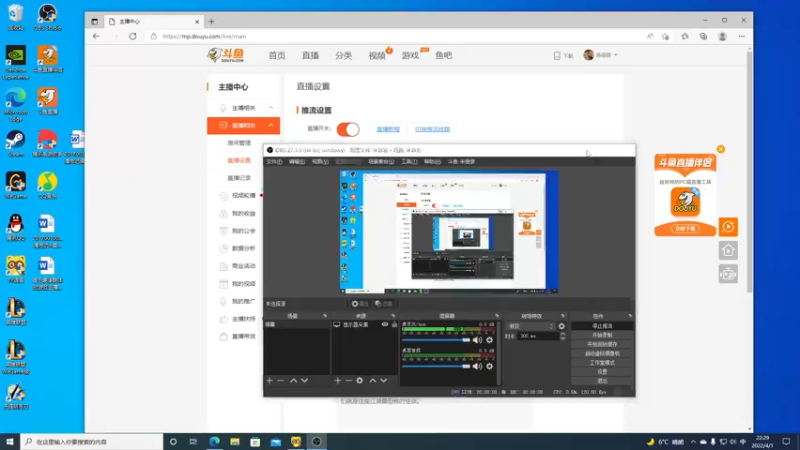This screenshot has width=800, height=450.
Task: Open OBS 编辑 menu
Action: coord(297,162)
